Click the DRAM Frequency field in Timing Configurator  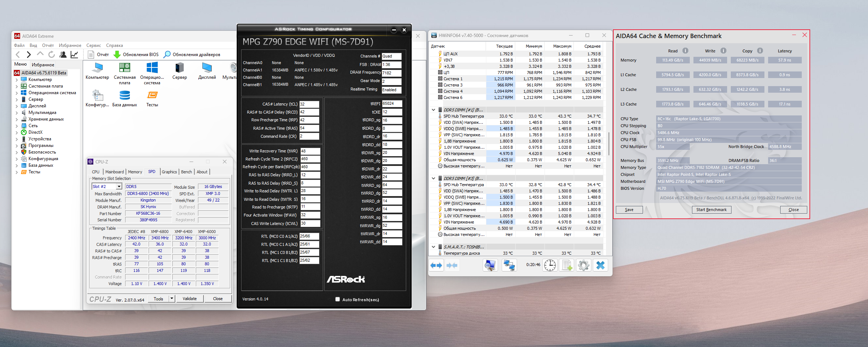pyautogui.click(x=392, y=73)
